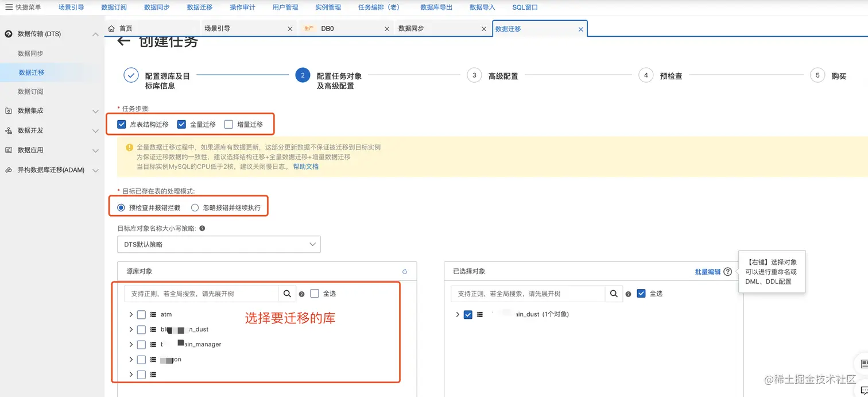Viewport: 868px width, 397px height.
Task: Open the 快捷菜单 hamburger icon
Action: tap(9, 7)
